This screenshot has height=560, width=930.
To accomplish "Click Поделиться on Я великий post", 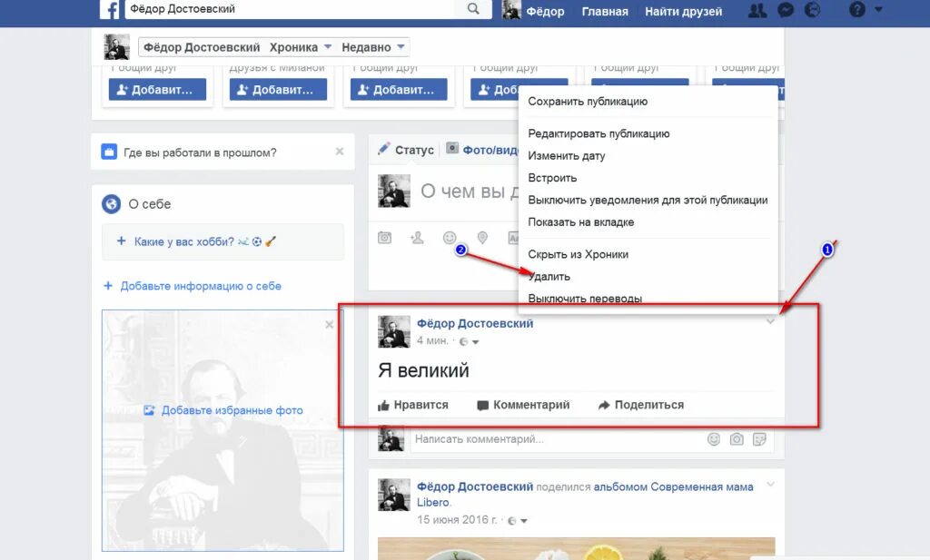I will (640, 405).
